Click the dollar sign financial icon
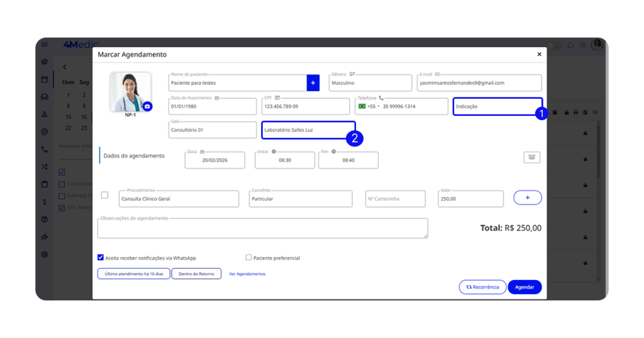Image resolution: width=644 pixels, height=338 pixels. [44, 202]
